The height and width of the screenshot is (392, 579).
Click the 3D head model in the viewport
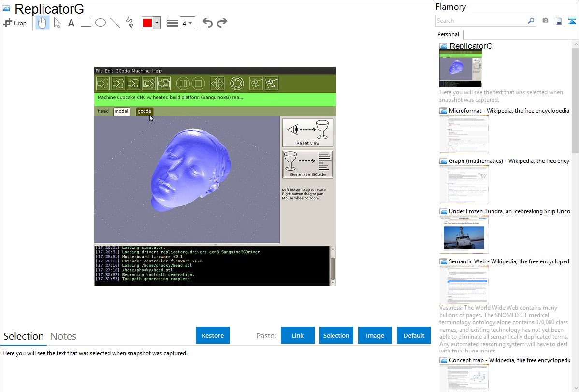pos(190,170)
